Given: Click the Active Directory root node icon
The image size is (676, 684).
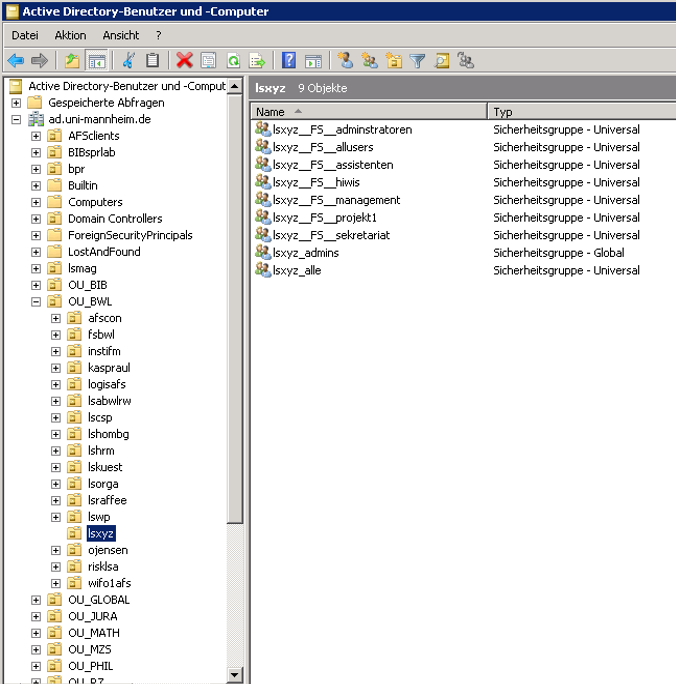Looking at the screenshot, I should (16, 86).
